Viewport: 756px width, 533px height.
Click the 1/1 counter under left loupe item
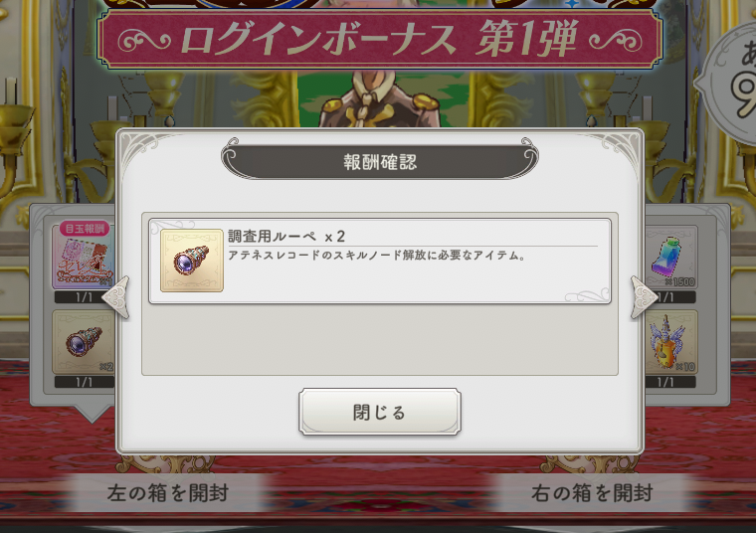85,382
